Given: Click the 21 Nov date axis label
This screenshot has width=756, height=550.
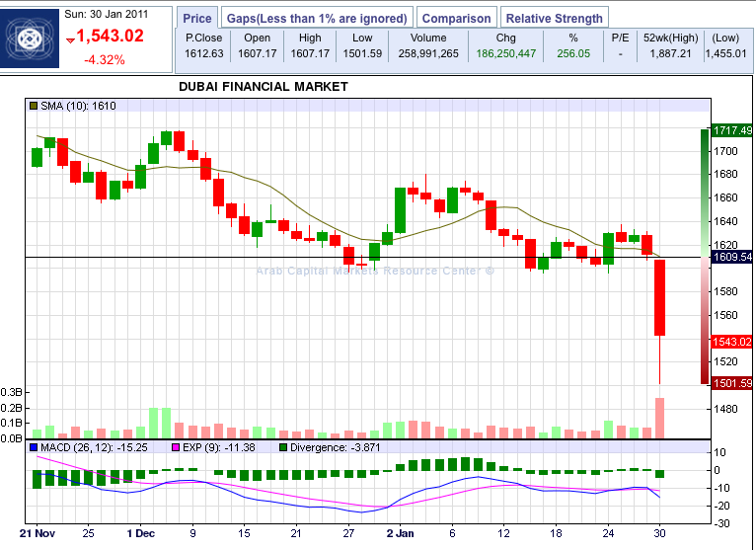Looking at the screenshot, I should [x=38, y=533].
